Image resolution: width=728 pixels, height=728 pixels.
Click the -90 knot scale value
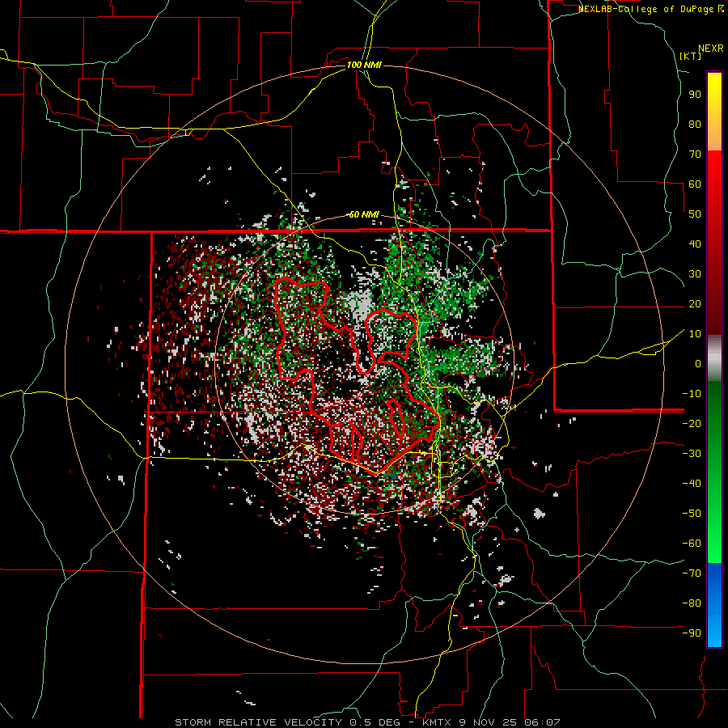pyautogui.click(x=692, y=633)
